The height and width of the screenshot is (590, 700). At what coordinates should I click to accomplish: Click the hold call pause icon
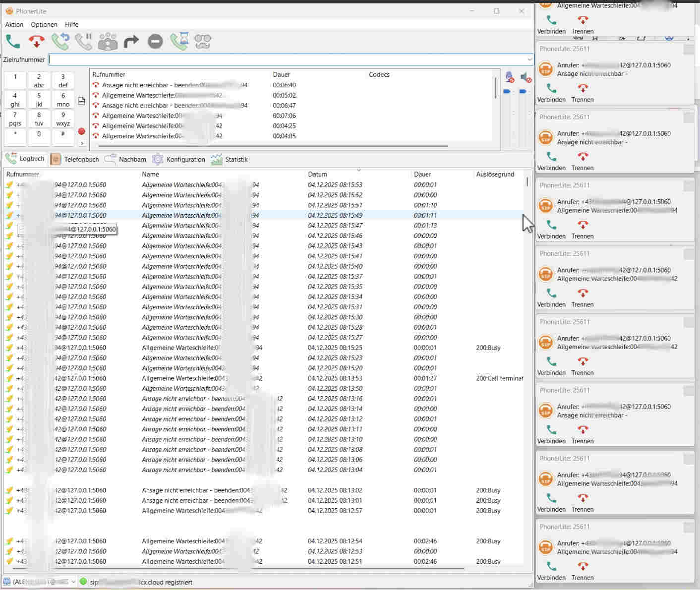click(84, 42)
